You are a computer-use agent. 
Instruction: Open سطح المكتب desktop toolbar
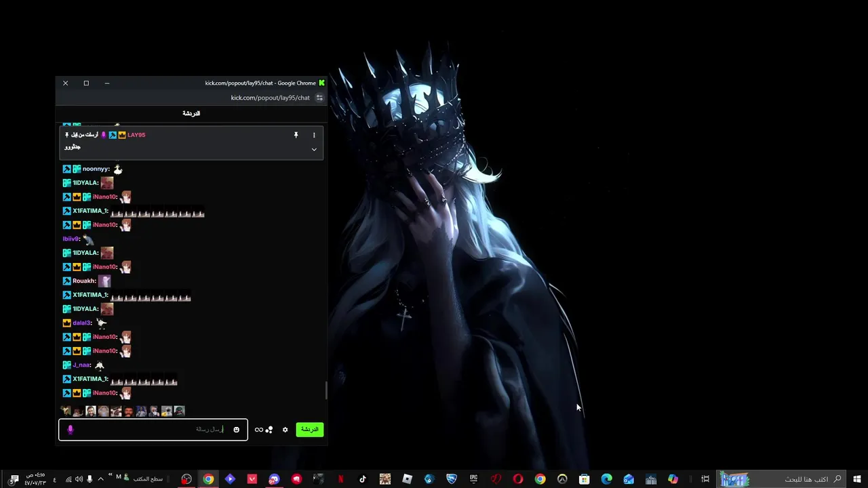click(x=148, y=479)
